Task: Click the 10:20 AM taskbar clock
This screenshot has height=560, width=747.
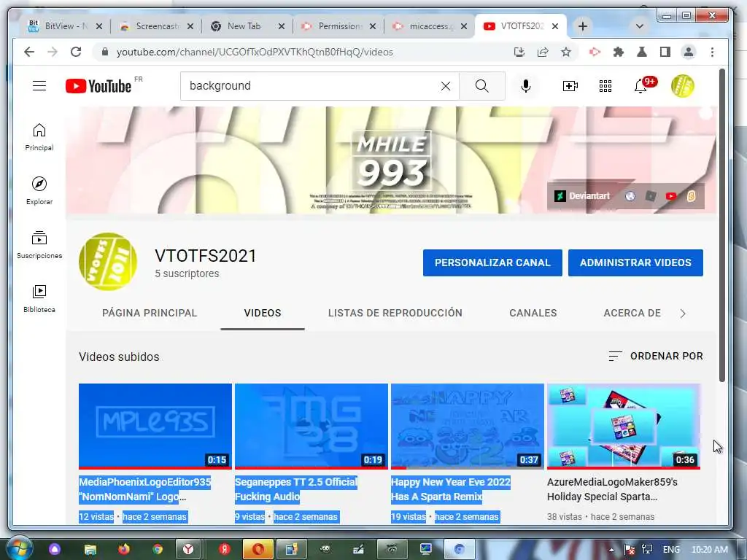Action: 709,550
